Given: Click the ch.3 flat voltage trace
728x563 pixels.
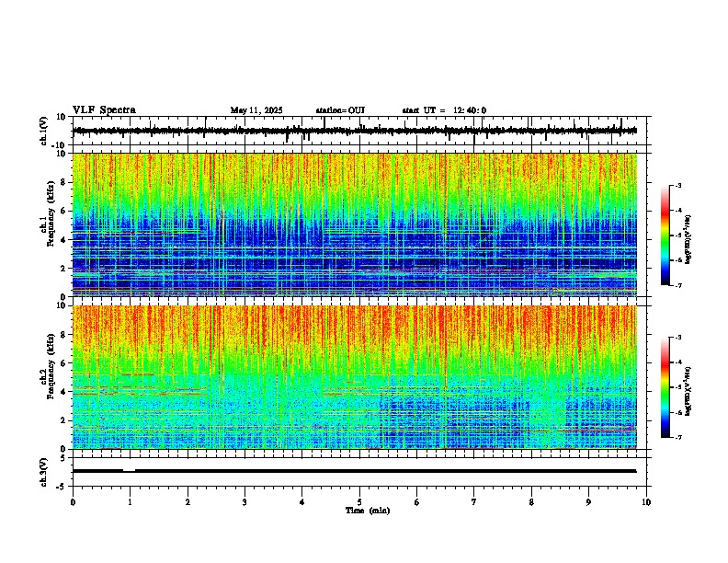Looking at the screenshot, I should (x=354, y=471).
